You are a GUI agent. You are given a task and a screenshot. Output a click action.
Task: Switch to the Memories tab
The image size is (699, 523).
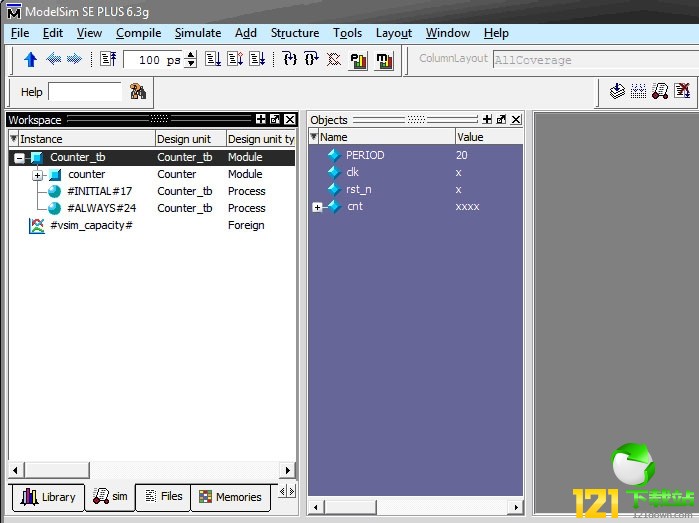(x=230, y=497)
